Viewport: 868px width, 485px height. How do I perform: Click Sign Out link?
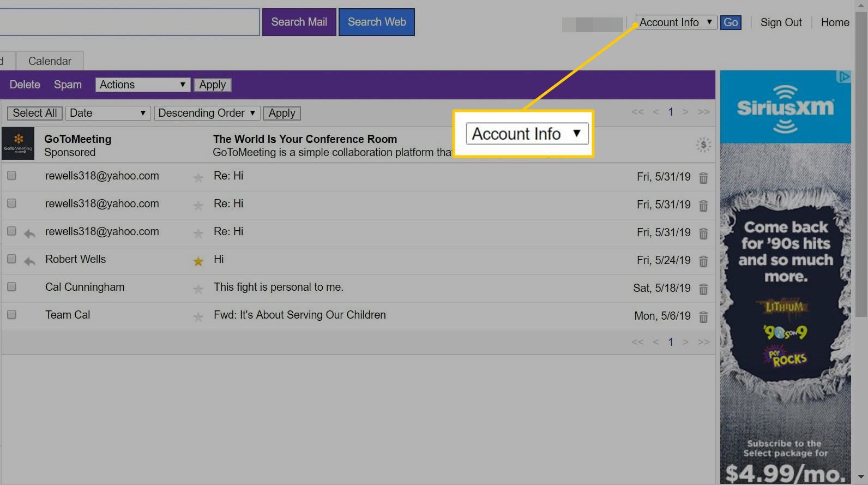tap(781, 22)
